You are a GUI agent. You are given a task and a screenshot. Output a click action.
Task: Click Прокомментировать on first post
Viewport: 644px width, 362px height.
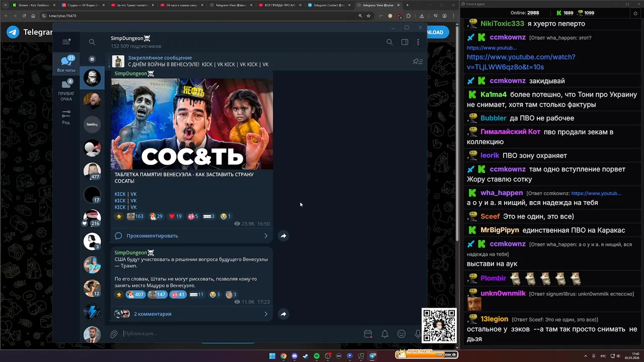click(x=152, y=236)
